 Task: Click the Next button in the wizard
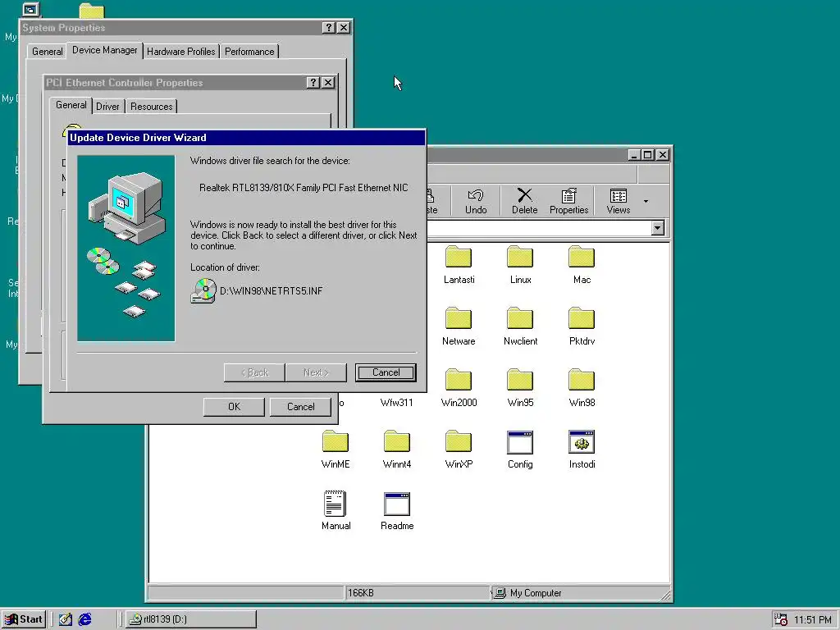click(316, 372)
